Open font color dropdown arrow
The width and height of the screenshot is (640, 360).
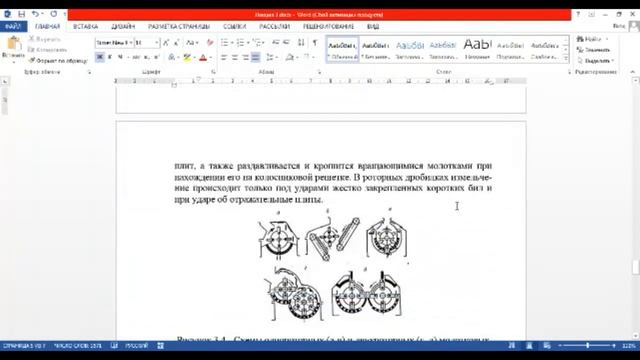(x=210, y=57)
